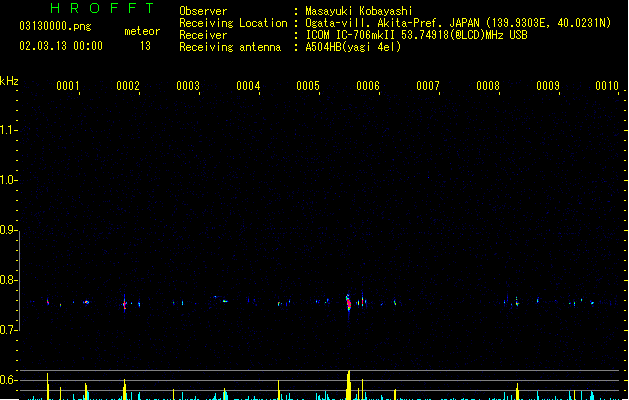Click the 1.0 kHz axis tick label
Viewport: 629px width, 400px height.
point(8,180)
